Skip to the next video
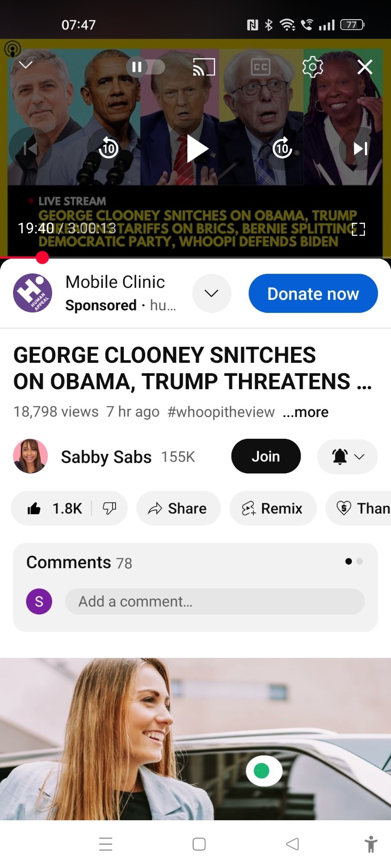391x868 pixels. click(360, 148)
